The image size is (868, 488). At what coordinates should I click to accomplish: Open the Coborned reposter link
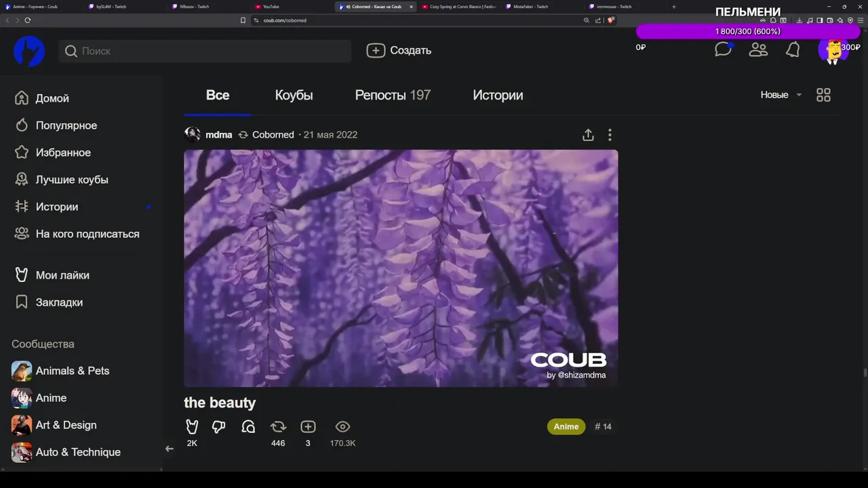(x=273, y=135)
